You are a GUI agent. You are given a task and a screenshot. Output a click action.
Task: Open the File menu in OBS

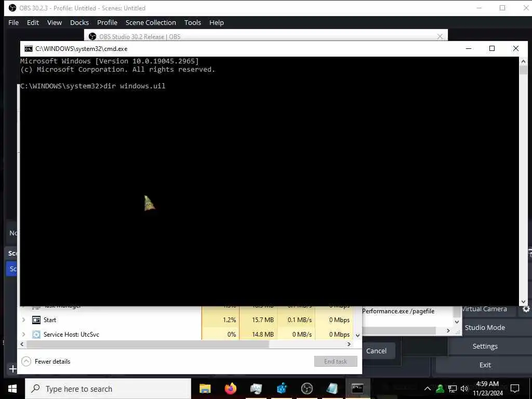[14, 22]
